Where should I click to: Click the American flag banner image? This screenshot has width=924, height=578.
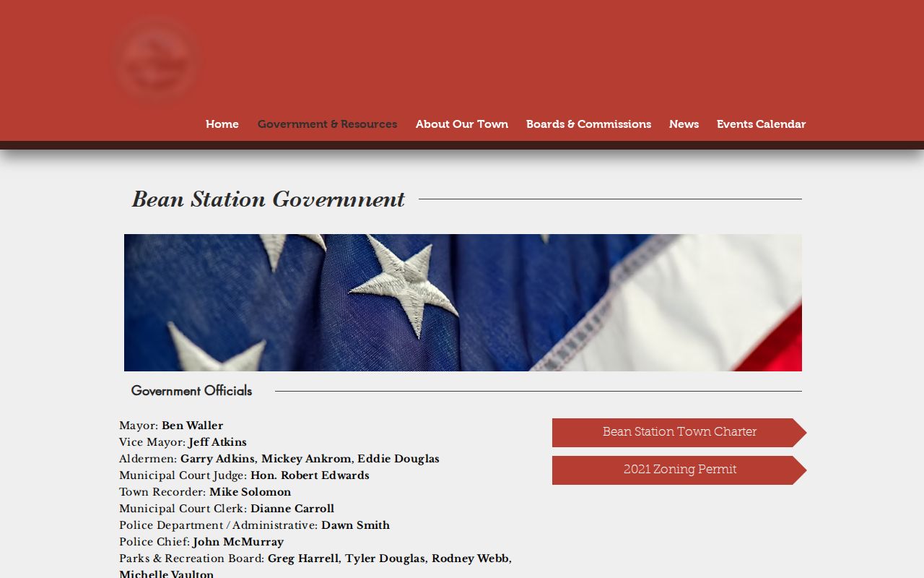463,302
